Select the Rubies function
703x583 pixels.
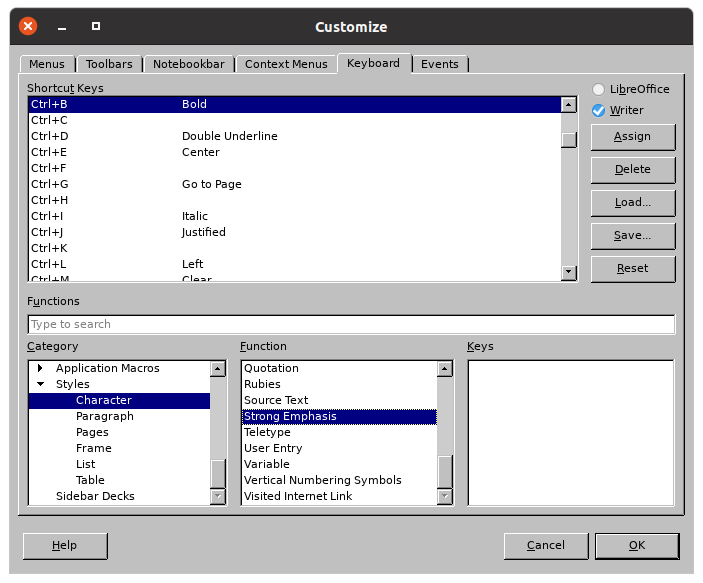click(339, 385)
